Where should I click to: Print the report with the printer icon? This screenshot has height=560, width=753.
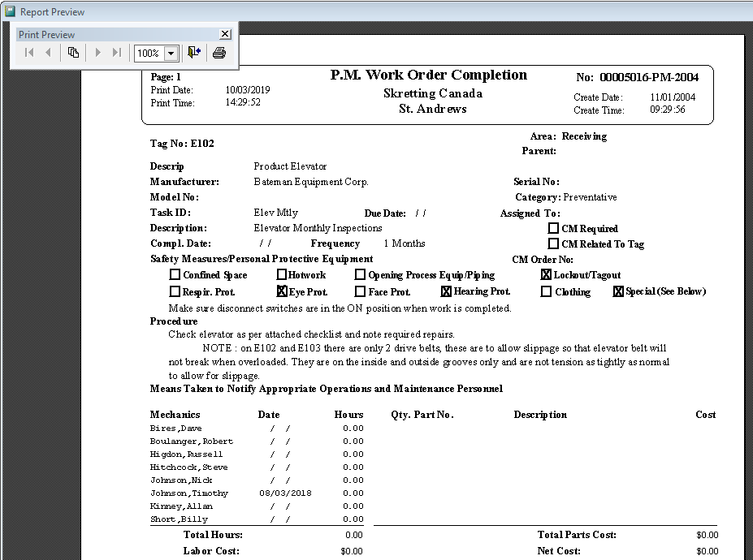click(219, 52)
